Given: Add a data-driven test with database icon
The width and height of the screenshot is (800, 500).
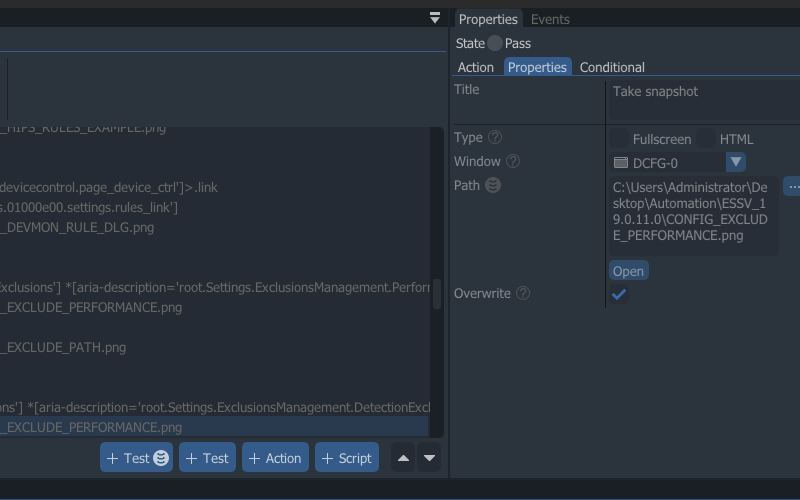Looking at the screenshot, I should point(136,458).
